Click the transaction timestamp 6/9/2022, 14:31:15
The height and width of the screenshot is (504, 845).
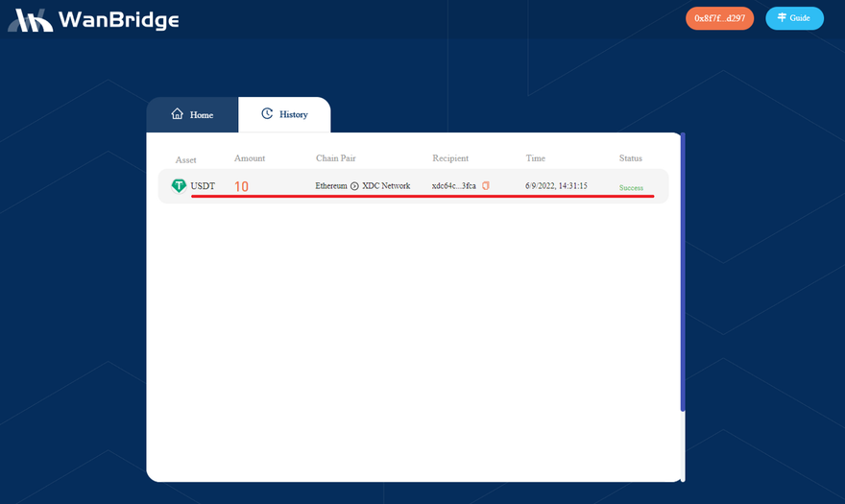point(556,186)
